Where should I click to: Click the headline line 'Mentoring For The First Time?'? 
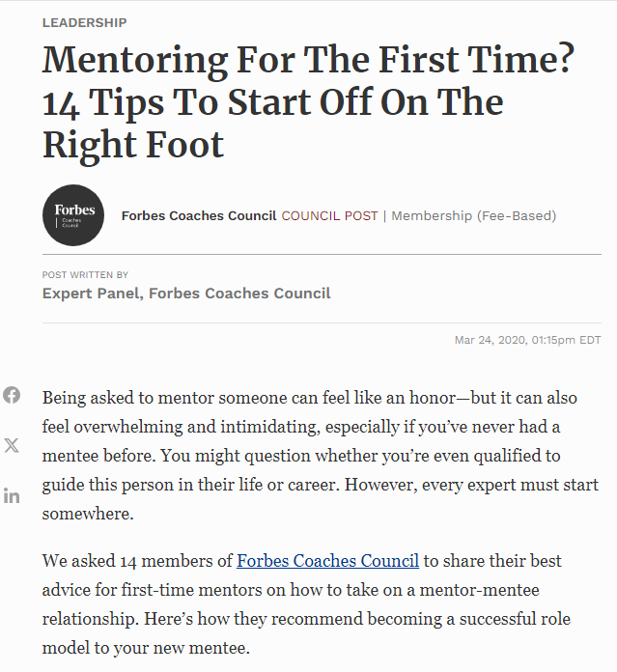click(x=308, y=60)
